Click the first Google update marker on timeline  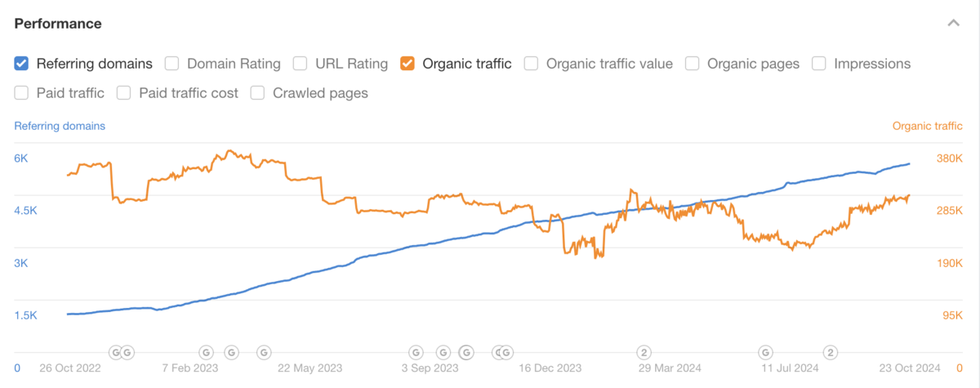[115, 352]
